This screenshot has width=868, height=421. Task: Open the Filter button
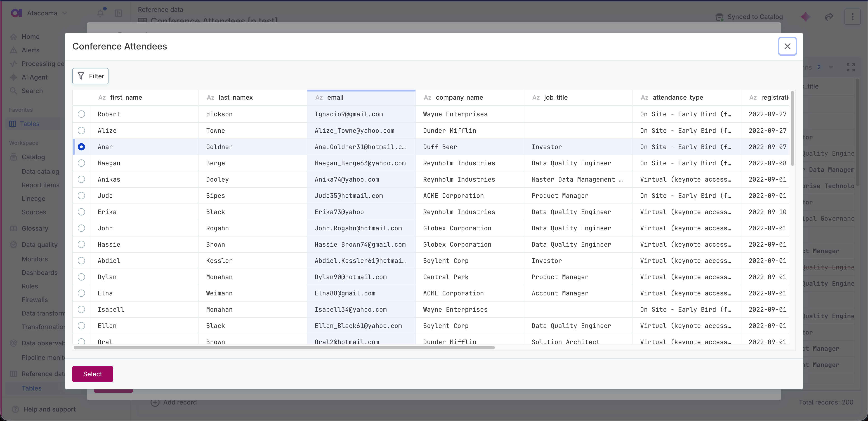coord(90,76)
